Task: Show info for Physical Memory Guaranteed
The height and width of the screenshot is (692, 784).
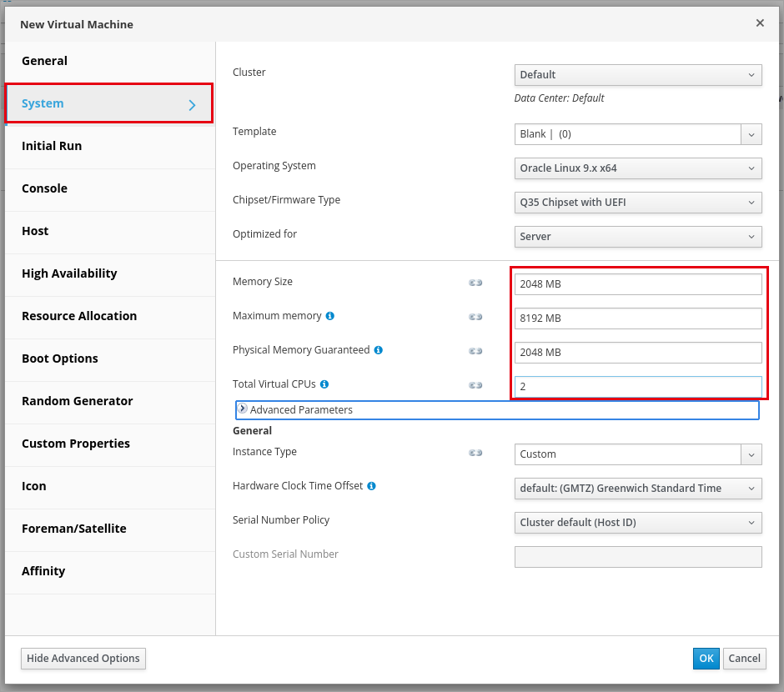Action: (x=379, y=350)
